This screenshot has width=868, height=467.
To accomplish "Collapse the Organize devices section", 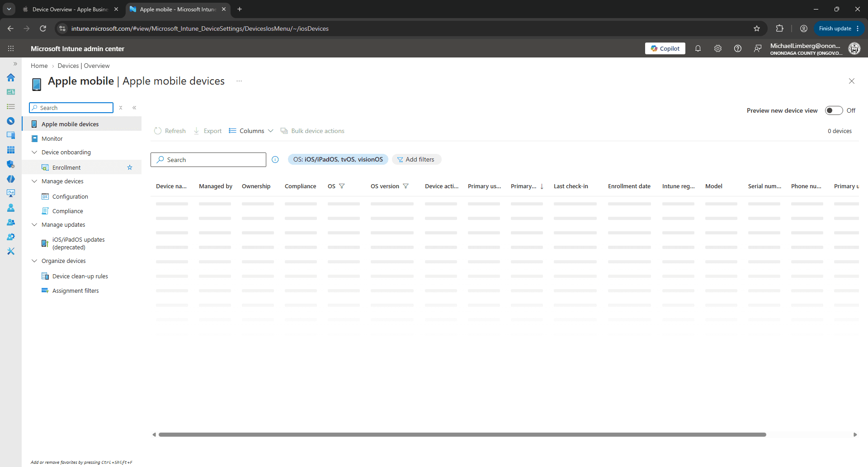I will (34, 261).
